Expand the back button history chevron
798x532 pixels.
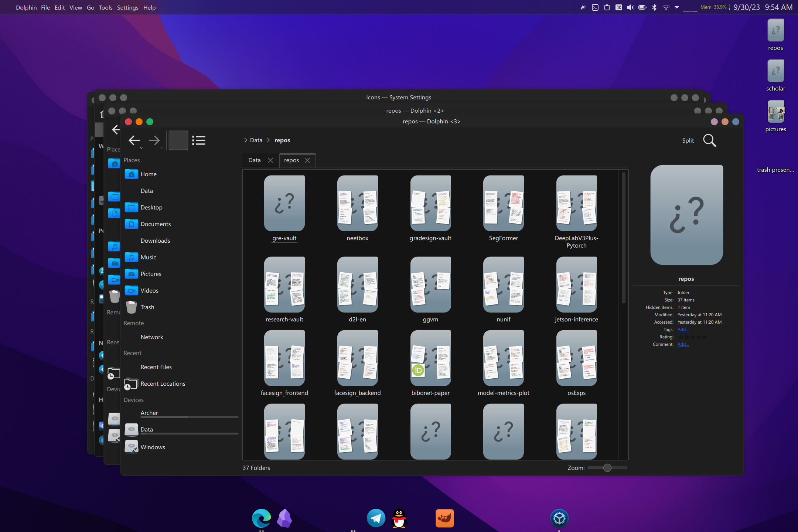point(141,147)
